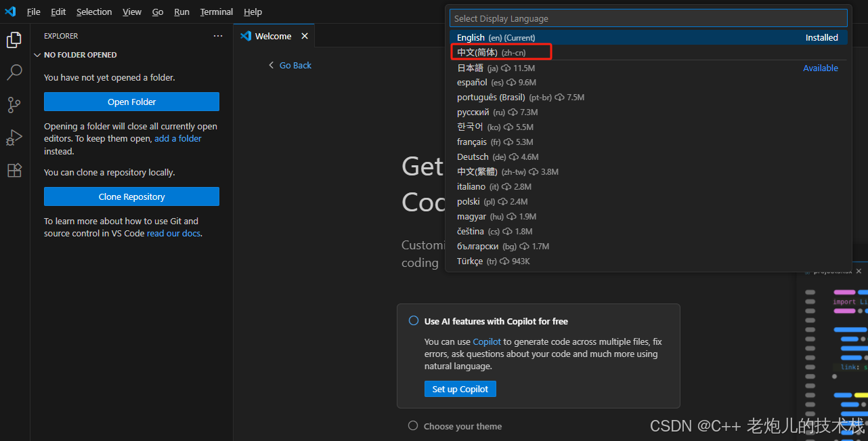Click the Explorer panel title
Image resolution: width=868 pixels, height=441 pixels.
tap(61, 36)
